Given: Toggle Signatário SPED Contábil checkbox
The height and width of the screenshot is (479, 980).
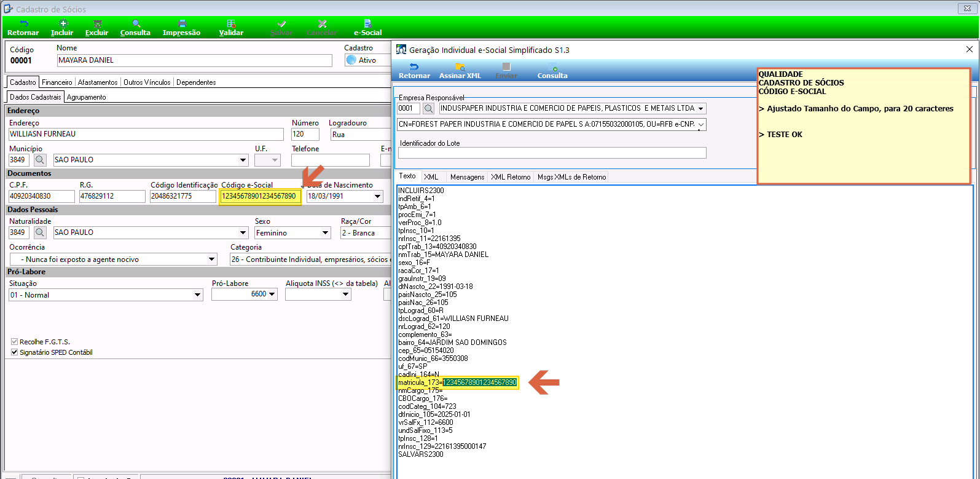Looking at the screenshot, I should click(x=15, y=352).
